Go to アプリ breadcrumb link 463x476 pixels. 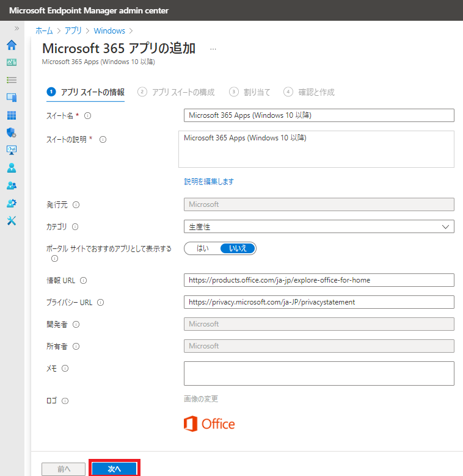[x=73, y=31]
